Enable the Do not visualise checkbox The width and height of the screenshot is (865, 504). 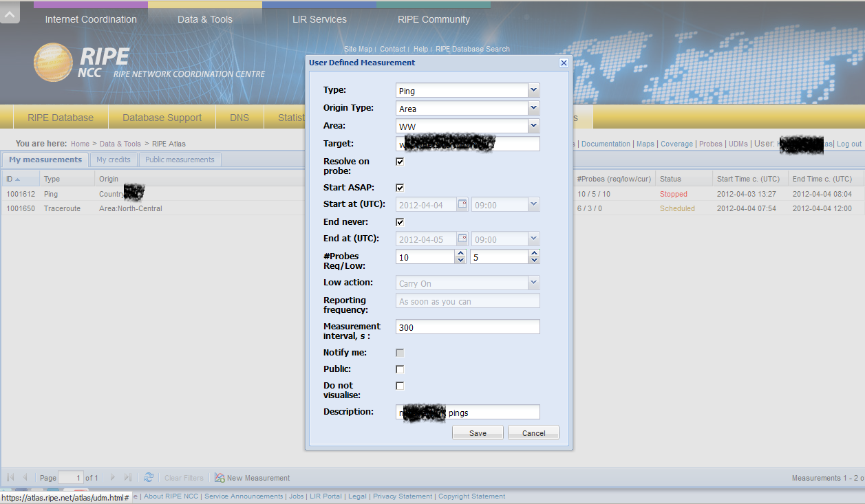click(400, 386)
